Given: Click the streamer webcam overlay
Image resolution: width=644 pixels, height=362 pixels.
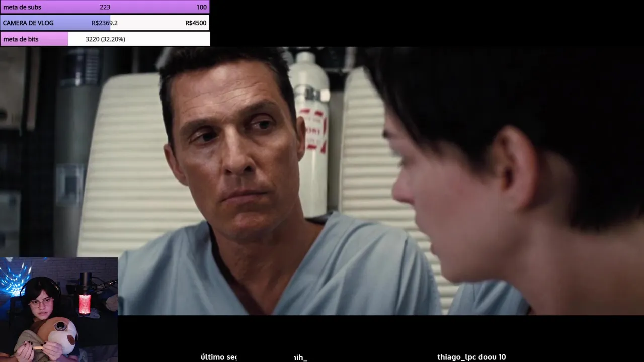Looking at the screenshot, I should [59, 310].
